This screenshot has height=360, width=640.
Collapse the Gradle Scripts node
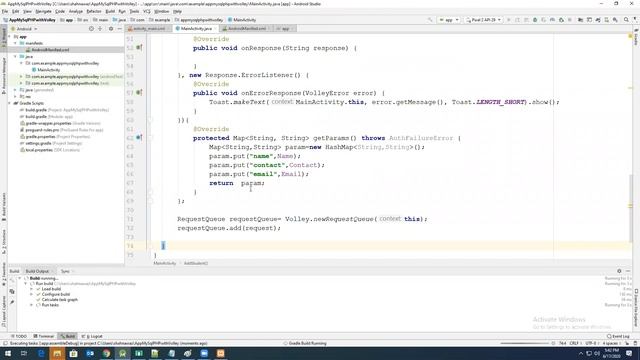point(10,103)
